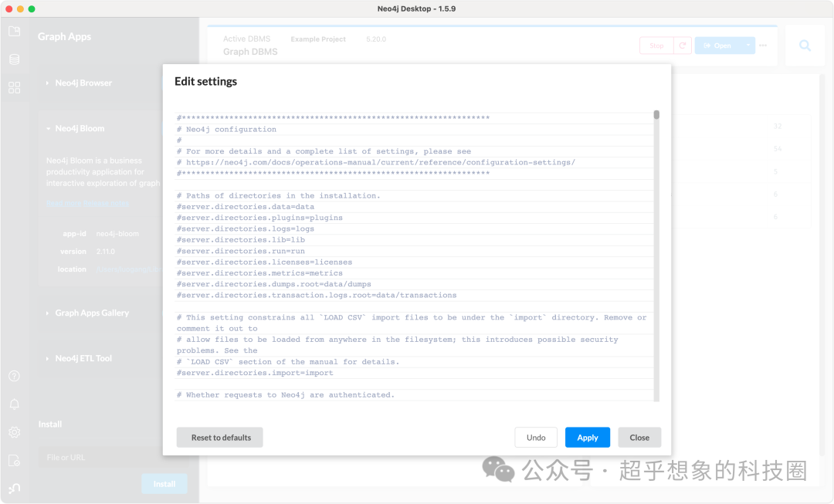Click the server.directories.data=data line
This screenshot has width=834, height=504.
pyautogui.click(x=246, y=207)
